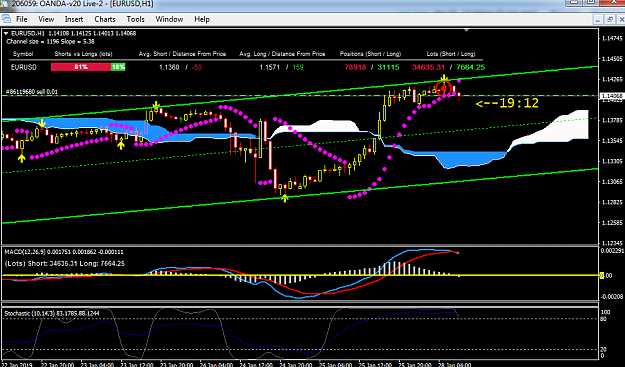Viewport: 625px width, 367px height.
Task: Click Stochastic scale level 80
Action: 603,319
